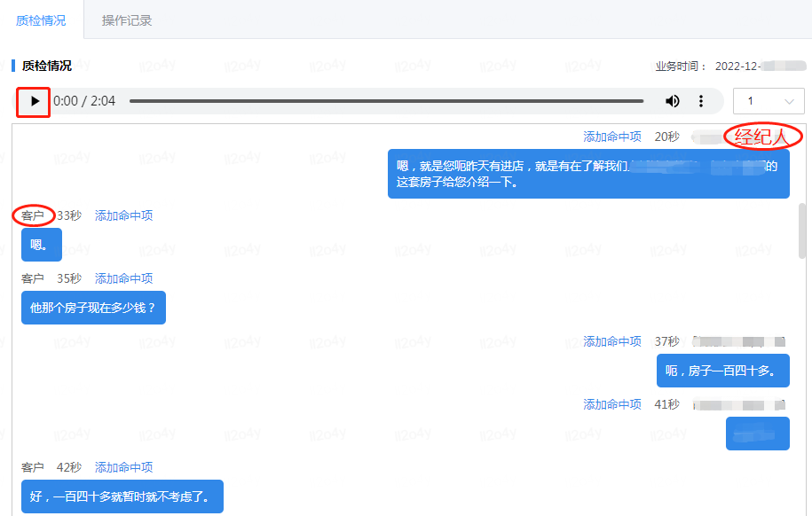
Task: Click 添加命中项 for 20秒 message
Action: [612, 137]
